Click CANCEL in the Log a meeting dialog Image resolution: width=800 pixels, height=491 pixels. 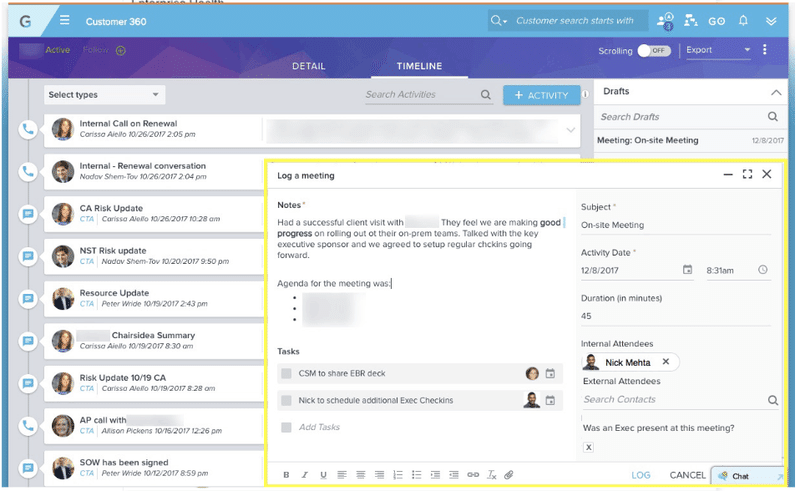click(687, 475)
